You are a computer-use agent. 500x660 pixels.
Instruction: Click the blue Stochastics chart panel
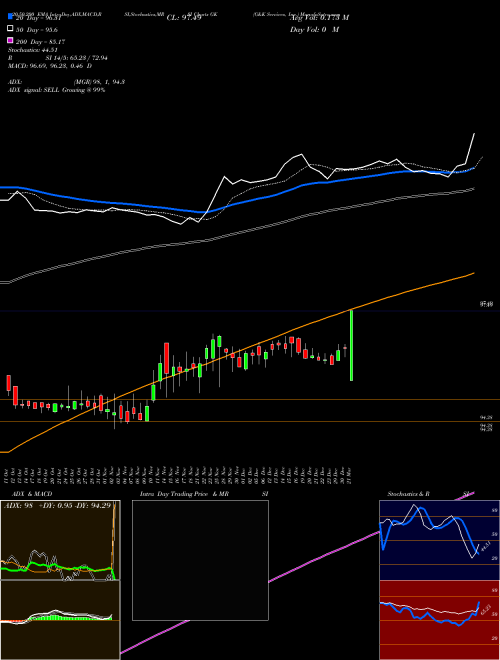tap(439, 540)
